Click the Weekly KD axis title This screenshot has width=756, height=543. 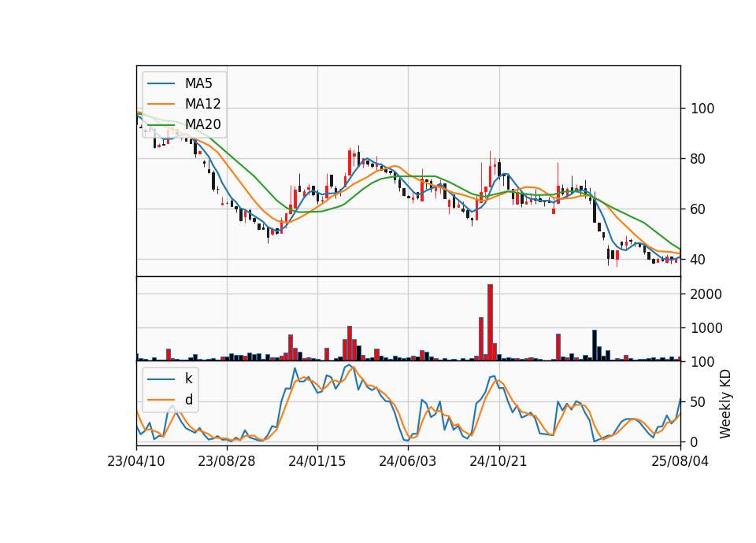pos(725,404)
